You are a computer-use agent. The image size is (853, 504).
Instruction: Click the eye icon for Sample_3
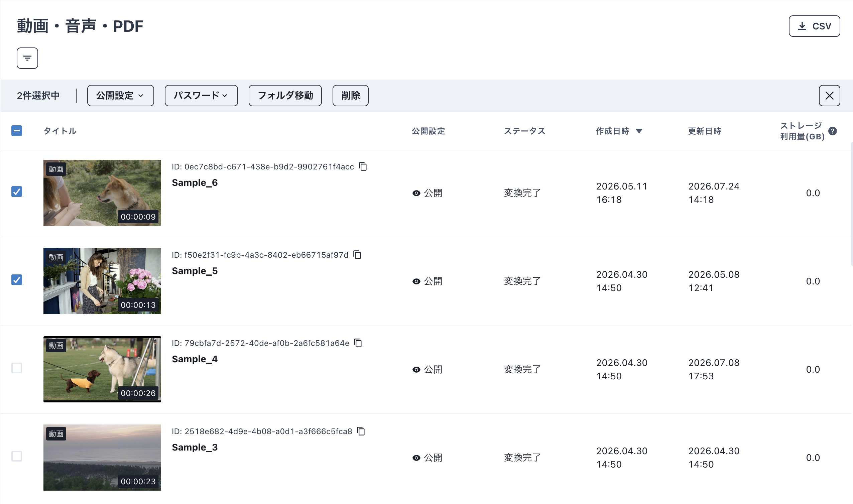click(x=416, y=458)
